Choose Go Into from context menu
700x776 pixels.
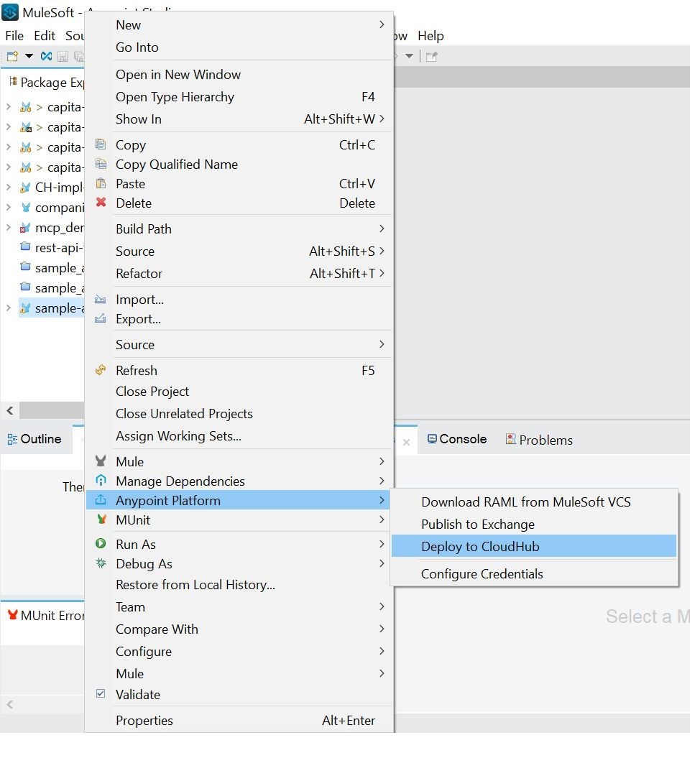point(239,47)
